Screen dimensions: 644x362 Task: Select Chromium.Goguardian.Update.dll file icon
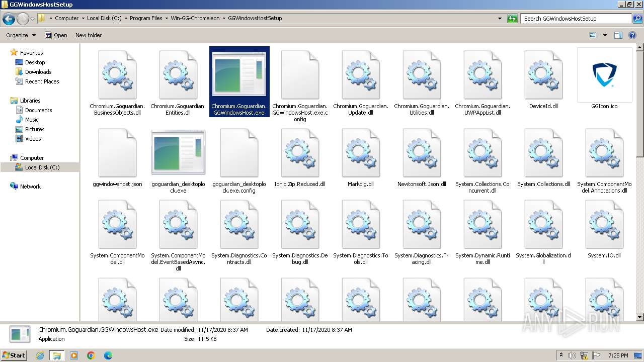(x=361, y=75)
